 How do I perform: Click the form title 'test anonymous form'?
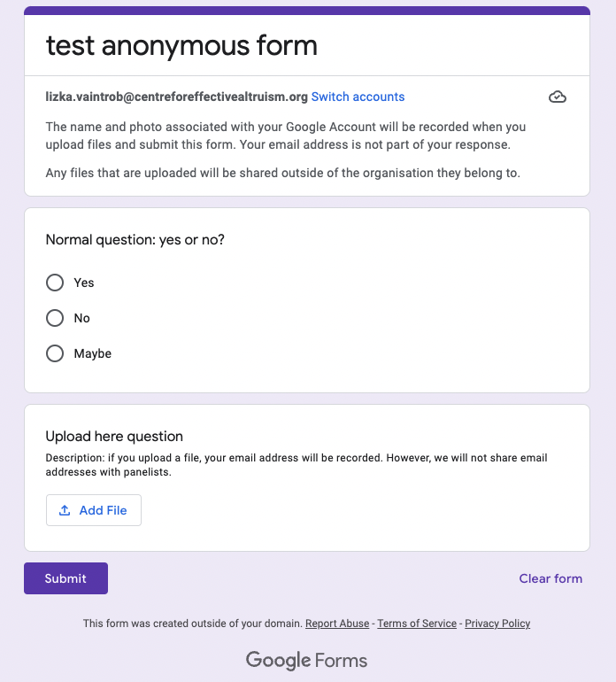(x=181, y=45)
